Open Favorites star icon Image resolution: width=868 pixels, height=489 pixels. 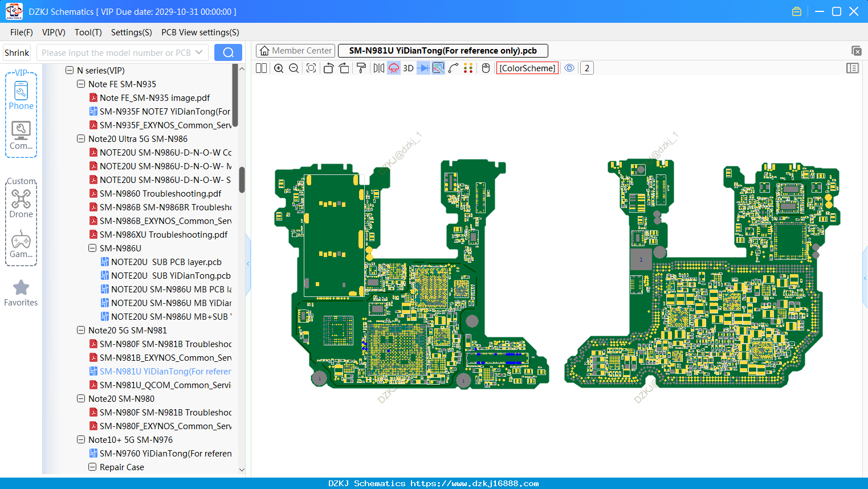[x=21, y=293]
